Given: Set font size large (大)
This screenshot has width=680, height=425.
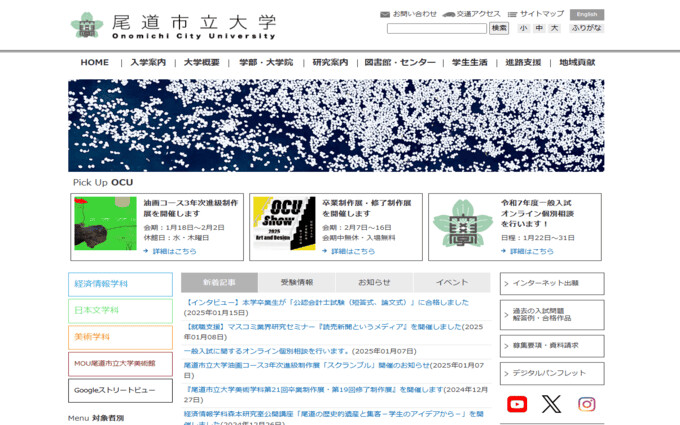Looking at the screenshot, I should pos(554,28).
